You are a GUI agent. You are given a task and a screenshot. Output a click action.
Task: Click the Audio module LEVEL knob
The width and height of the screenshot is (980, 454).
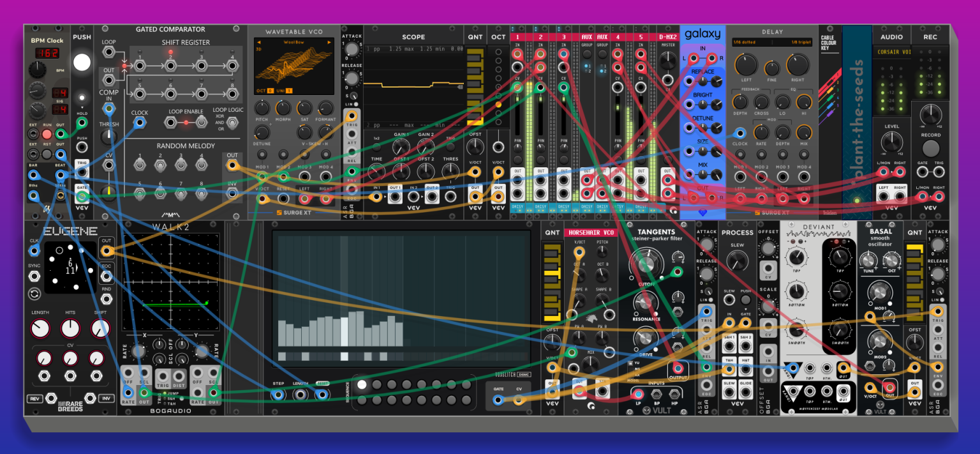(891, 142)
